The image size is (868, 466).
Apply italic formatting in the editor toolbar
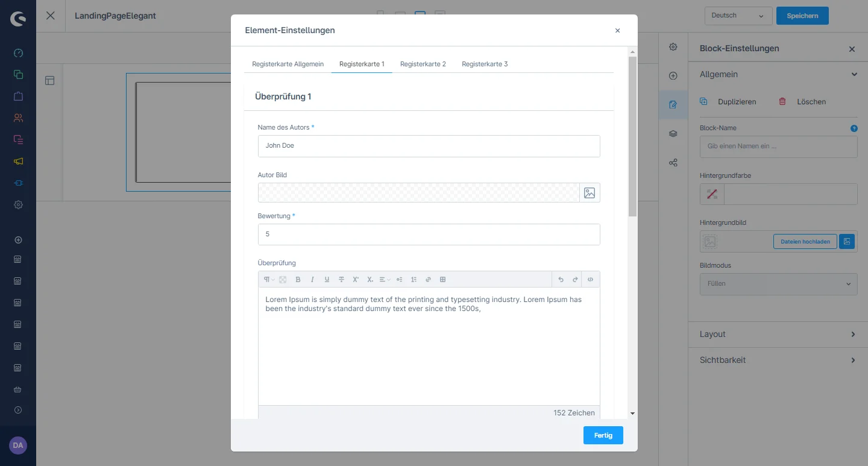point(312,280)
